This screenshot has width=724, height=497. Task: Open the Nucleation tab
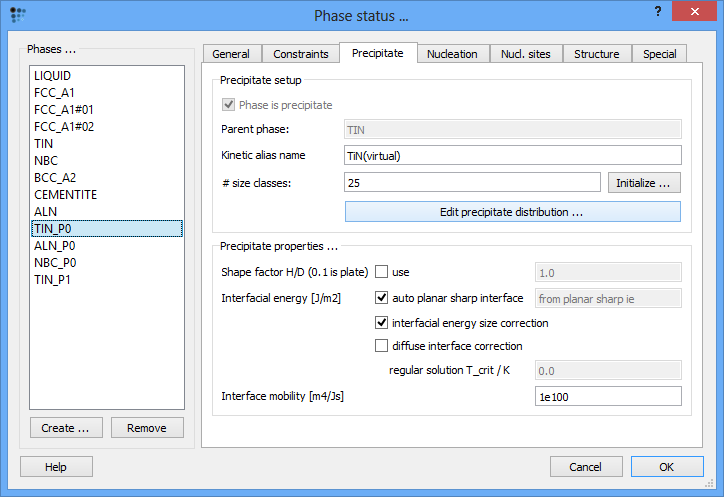pyautogui.click(x=452, y=54)
